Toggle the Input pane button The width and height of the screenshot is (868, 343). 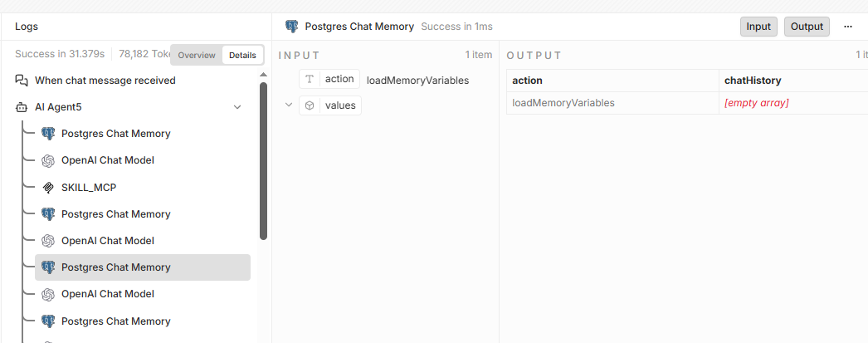758,27
